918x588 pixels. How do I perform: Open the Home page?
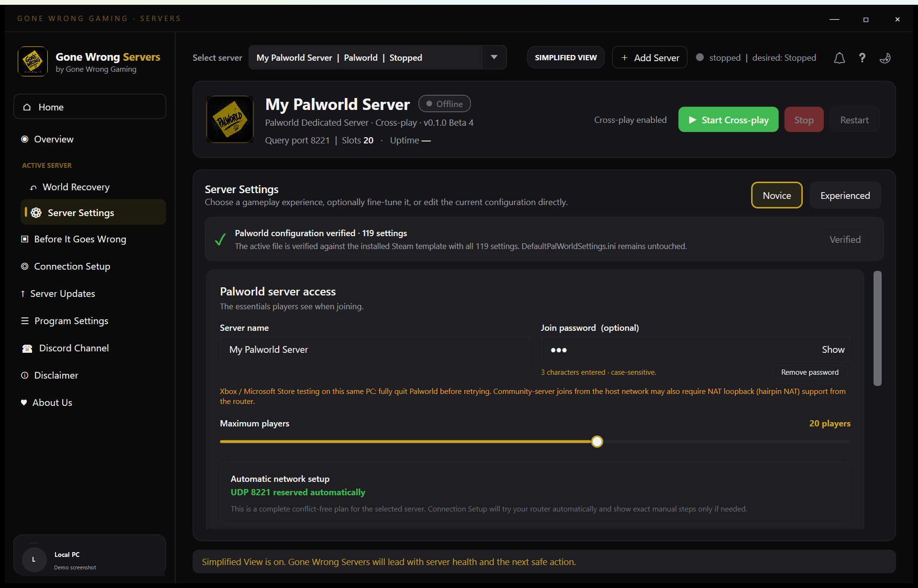tap(90, 107)
